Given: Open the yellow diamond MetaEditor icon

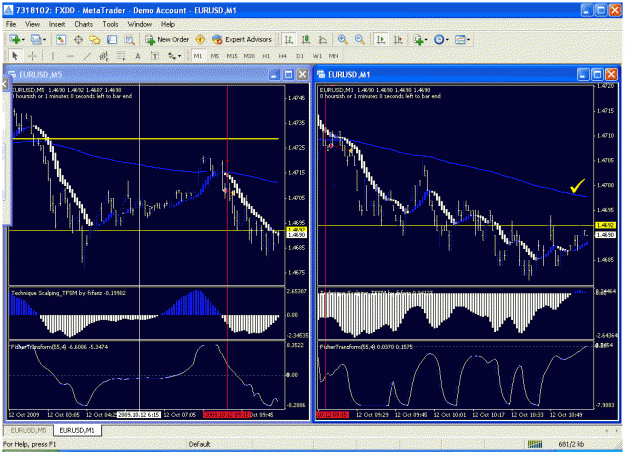Looking at the screenshot, I should (x=200, y=39).
